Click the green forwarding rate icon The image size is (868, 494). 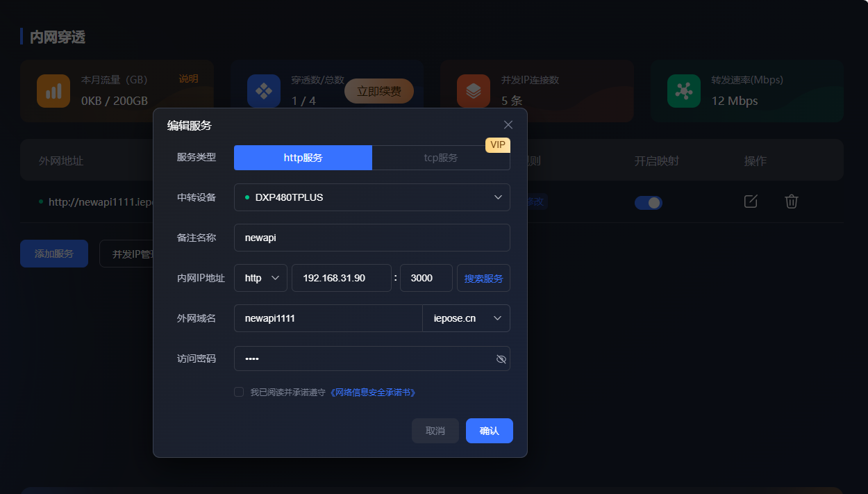pyautogui.click(x=684, y=90)
